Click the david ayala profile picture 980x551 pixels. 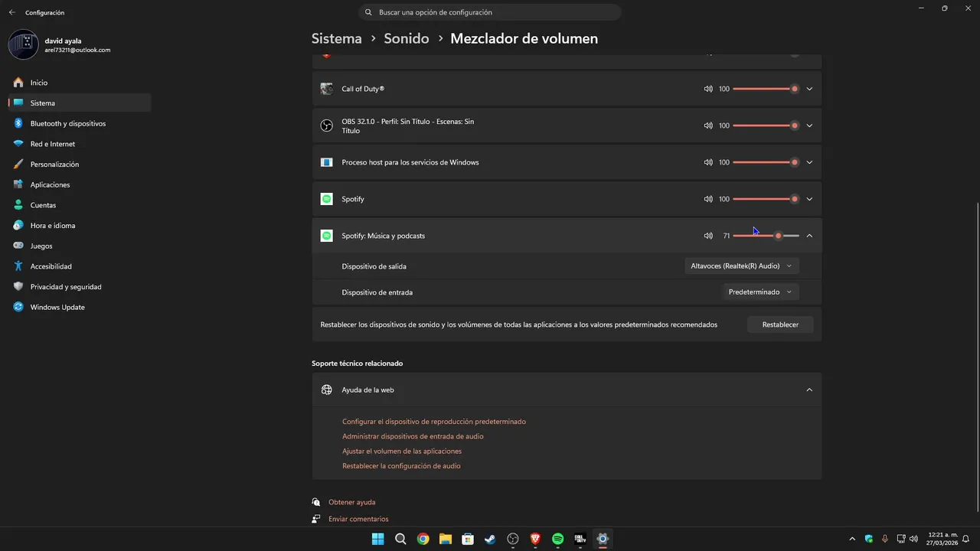point(23,44)
